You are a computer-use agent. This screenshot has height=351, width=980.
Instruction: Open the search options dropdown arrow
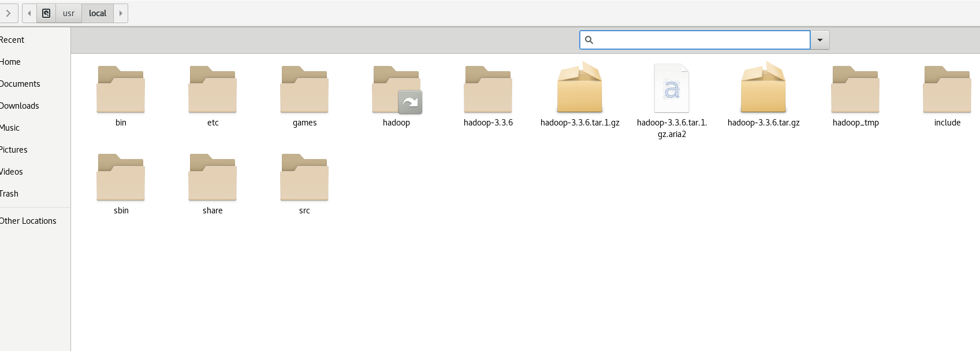820,40
